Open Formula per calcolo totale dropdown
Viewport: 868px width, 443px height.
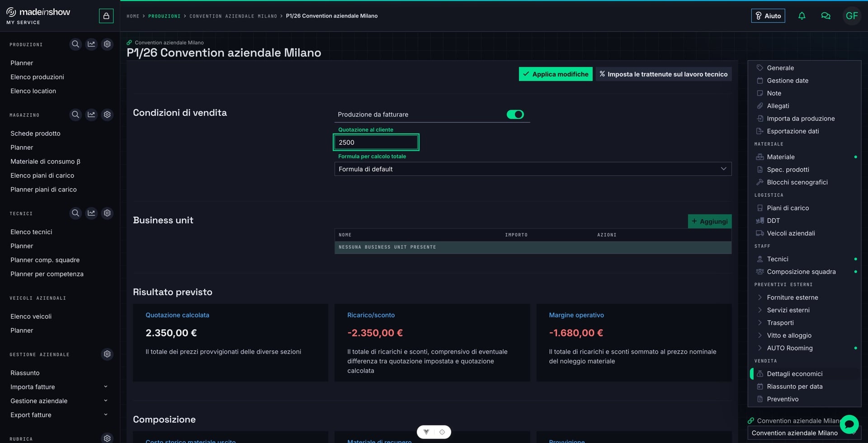coord(533,169)
